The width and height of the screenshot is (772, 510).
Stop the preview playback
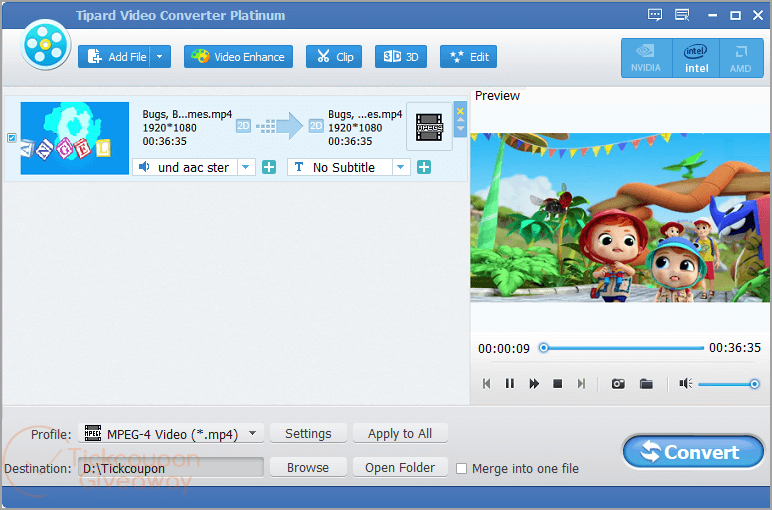coord(557,383)
